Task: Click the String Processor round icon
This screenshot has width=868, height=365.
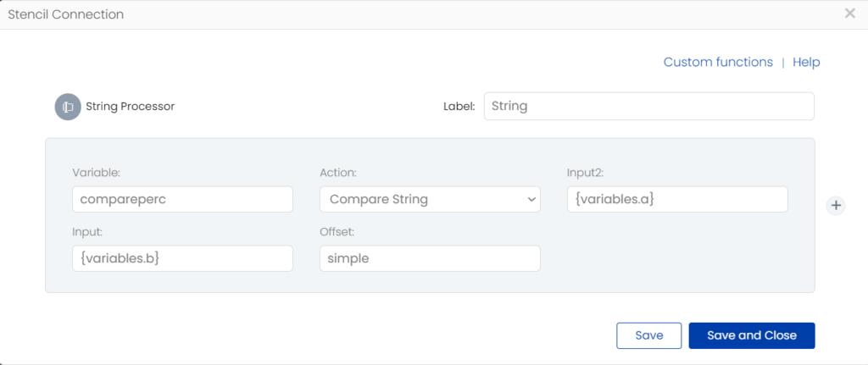Action: [x=68, y=107]
